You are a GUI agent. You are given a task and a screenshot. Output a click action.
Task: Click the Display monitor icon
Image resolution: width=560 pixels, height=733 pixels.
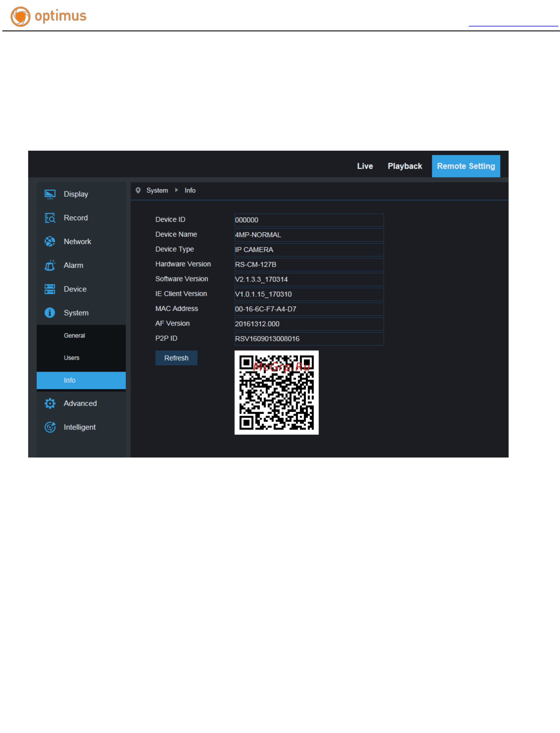click(x=50, y=194)
